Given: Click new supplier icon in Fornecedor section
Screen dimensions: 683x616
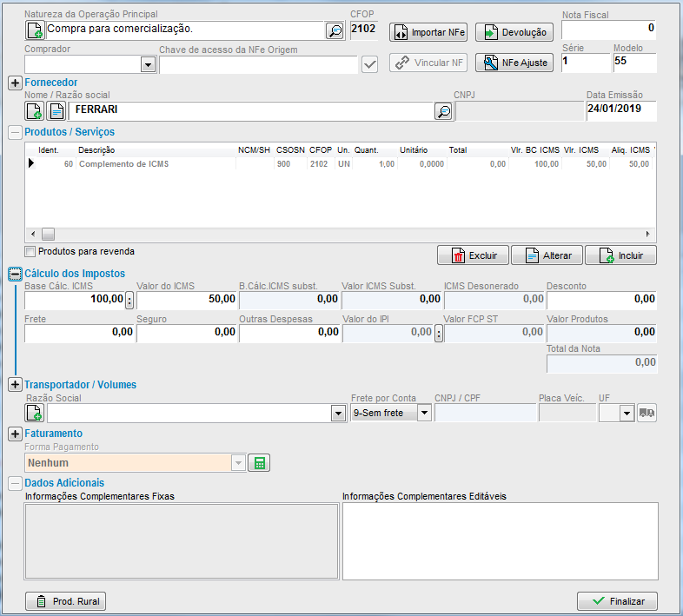Looking at the screenshot, I should tap(35, 110).
